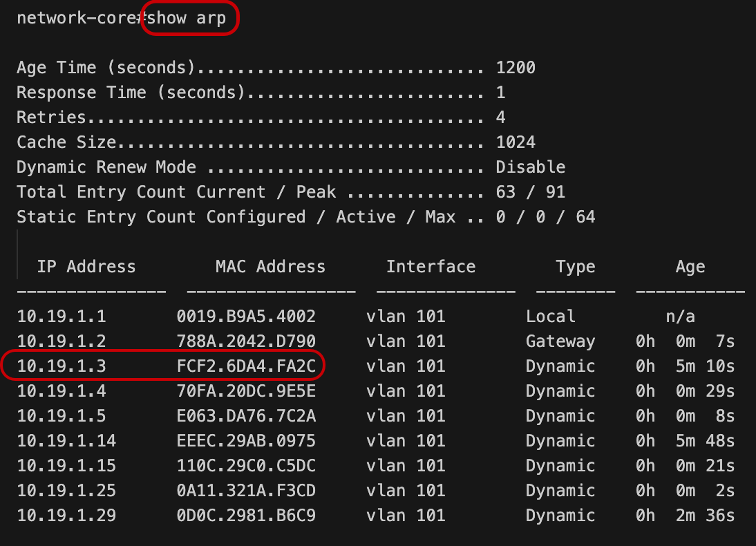Screen dimensions: 756x546
Task: Click the IP Address column header
Action: (86, 267)
